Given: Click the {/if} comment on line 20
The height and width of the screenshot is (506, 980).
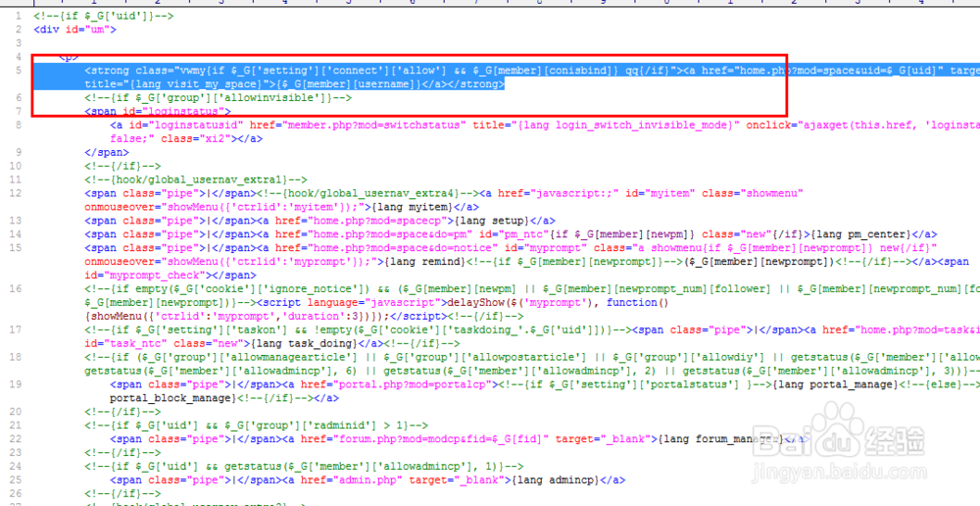Looking at the screenshot, I should click(x=122, y=412).
